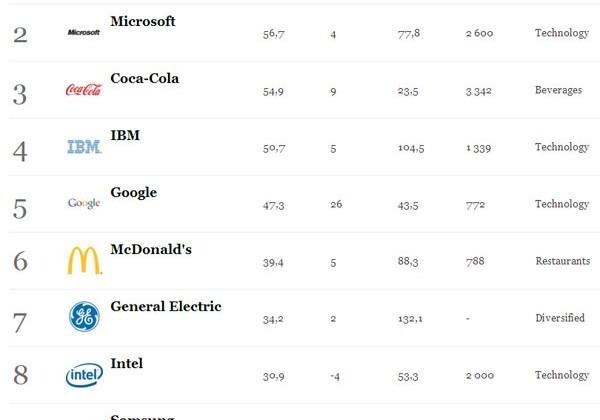Open the Coca-Cola brand name link
Image resolution: width=600 pixels, height=420 pixels.
145,78
